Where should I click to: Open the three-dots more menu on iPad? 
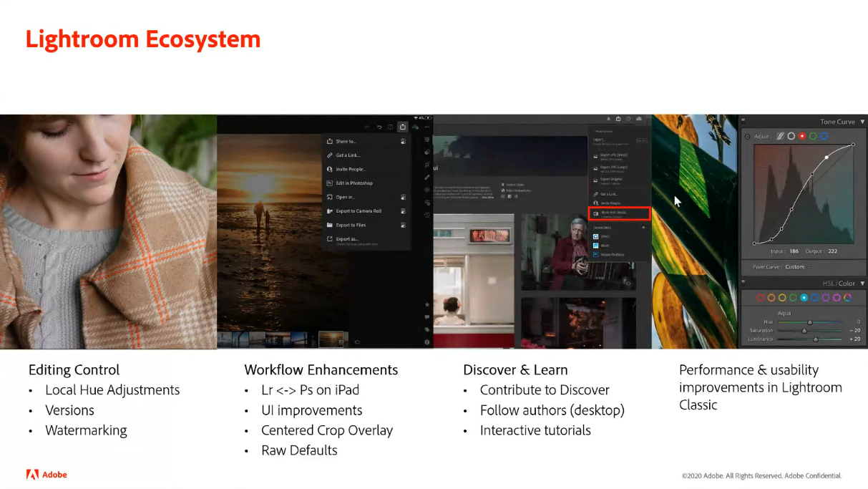pos(427,127)
